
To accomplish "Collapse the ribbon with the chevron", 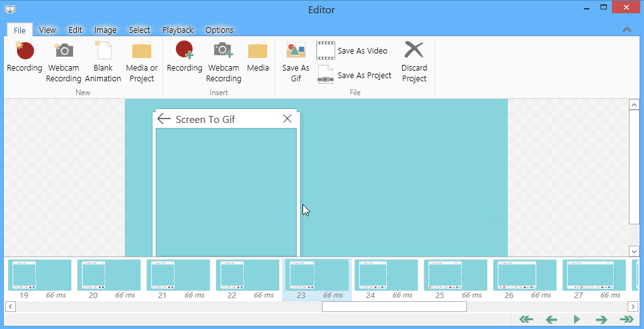I will coord(627,30).
